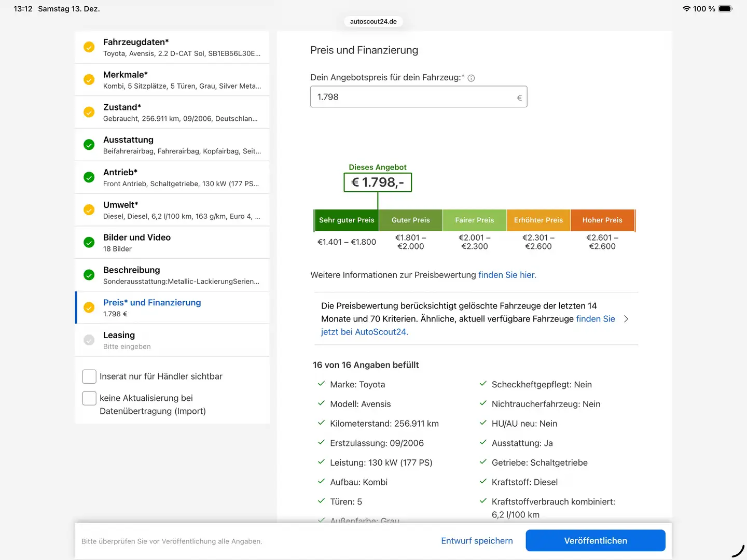747x560 pixels.
Task: Click the 'Sehr guter Preis' green segment
Action: (x=347, y=220)
